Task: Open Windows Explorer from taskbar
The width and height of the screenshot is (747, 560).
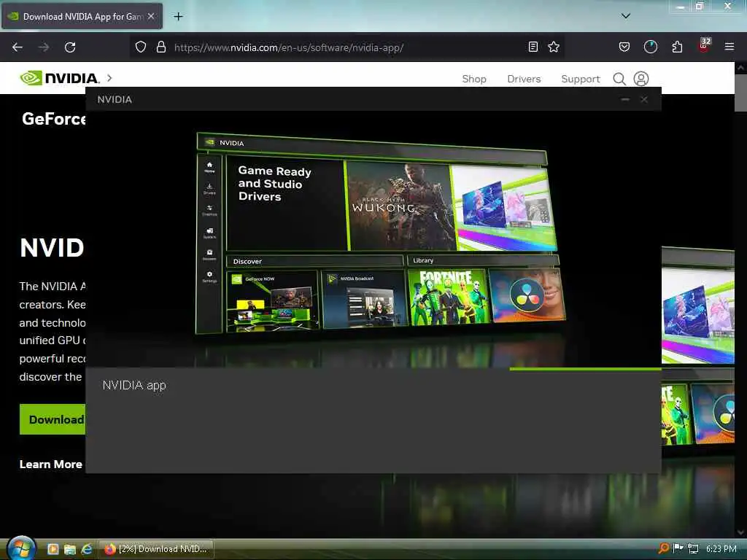Action: (x=70, y=549)
